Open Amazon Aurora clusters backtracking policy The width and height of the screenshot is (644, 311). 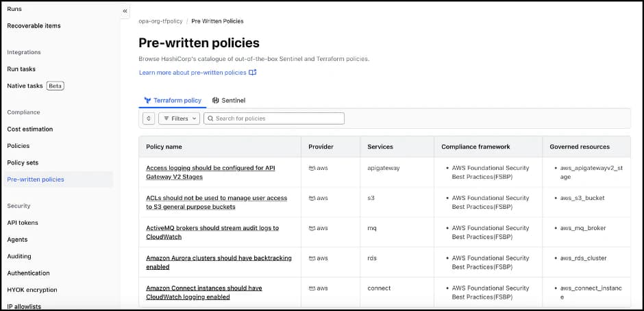coord(219,262)
